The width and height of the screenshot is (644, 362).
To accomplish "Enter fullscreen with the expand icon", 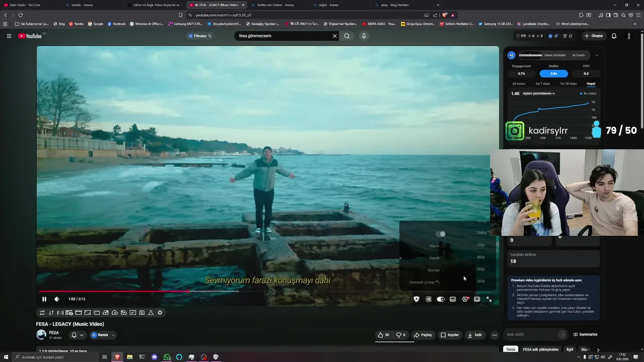I will (x=489, y=299).
